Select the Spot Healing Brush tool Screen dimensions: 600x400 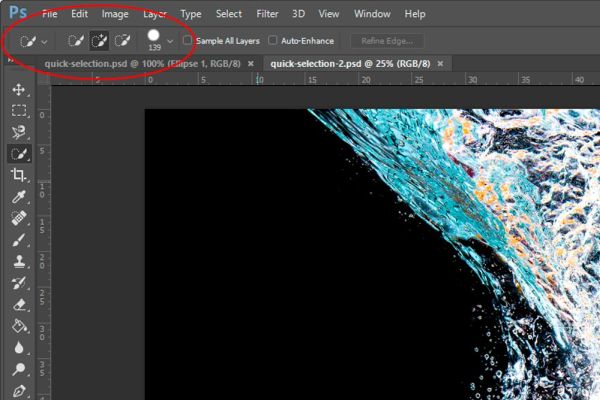tap(18, 218)
